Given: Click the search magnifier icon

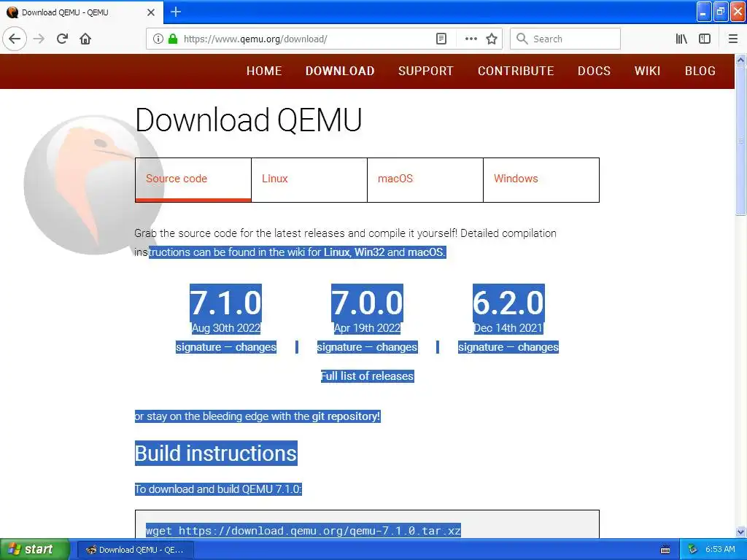Looking at the screenshot, I should pos(522,39).
